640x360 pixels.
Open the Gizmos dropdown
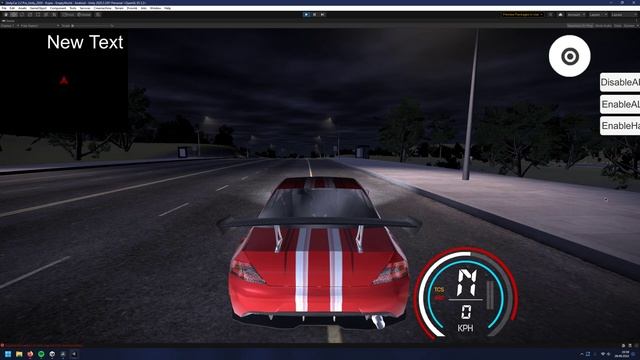point(631,26)
